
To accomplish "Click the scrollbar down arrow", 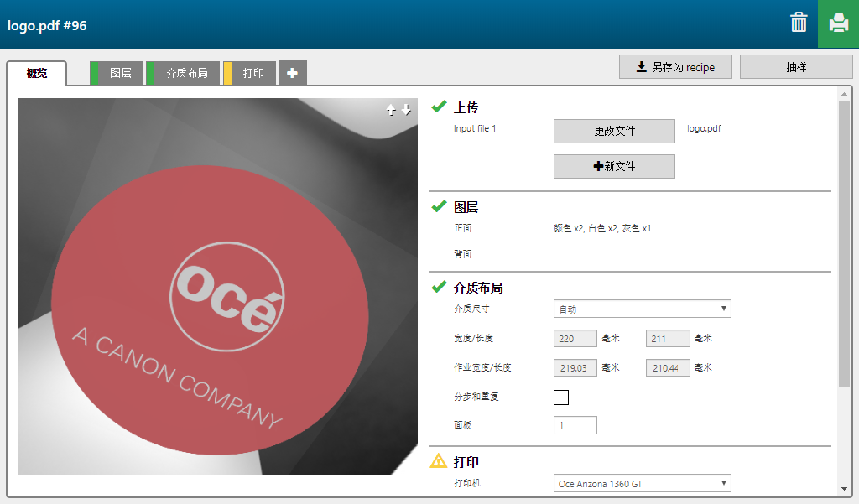I will (x=844, y=489).
